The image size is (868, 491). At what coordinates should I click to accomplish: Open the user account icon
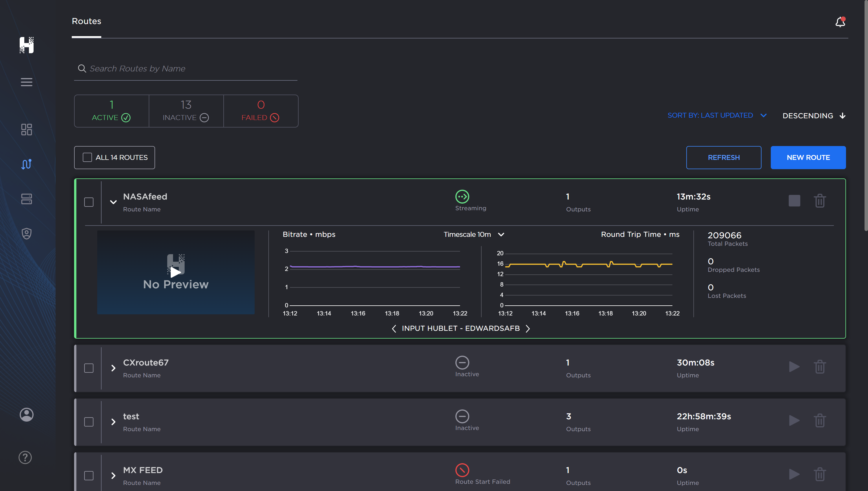pos(26,414)
